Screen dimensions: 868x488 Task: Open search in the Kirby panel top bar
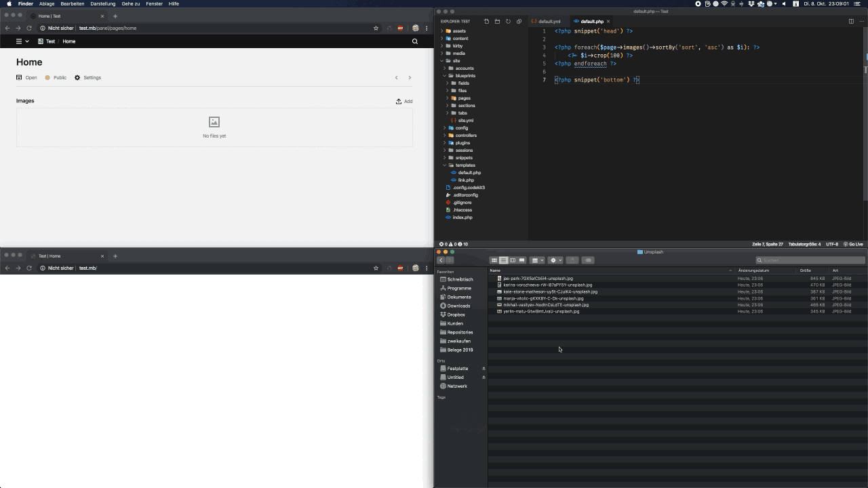(415, 41)
